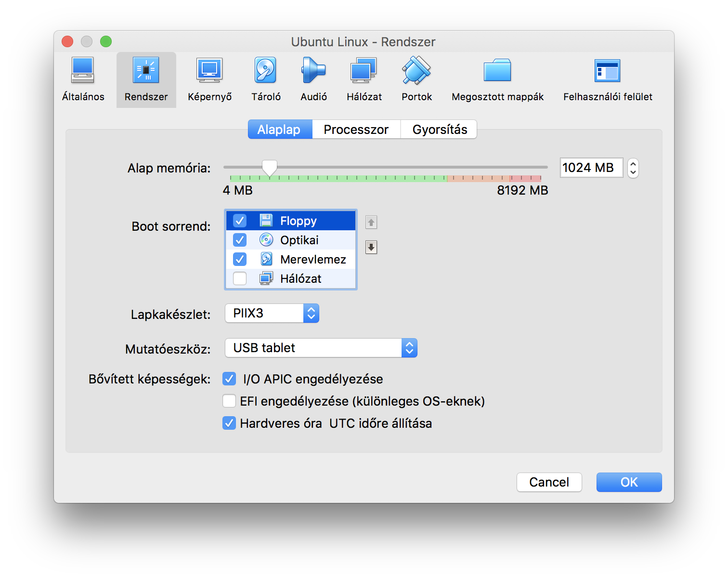This screenshot has height=580, width=728.
Task: Open the Tároló storage settings
Action: pos(266,80)
